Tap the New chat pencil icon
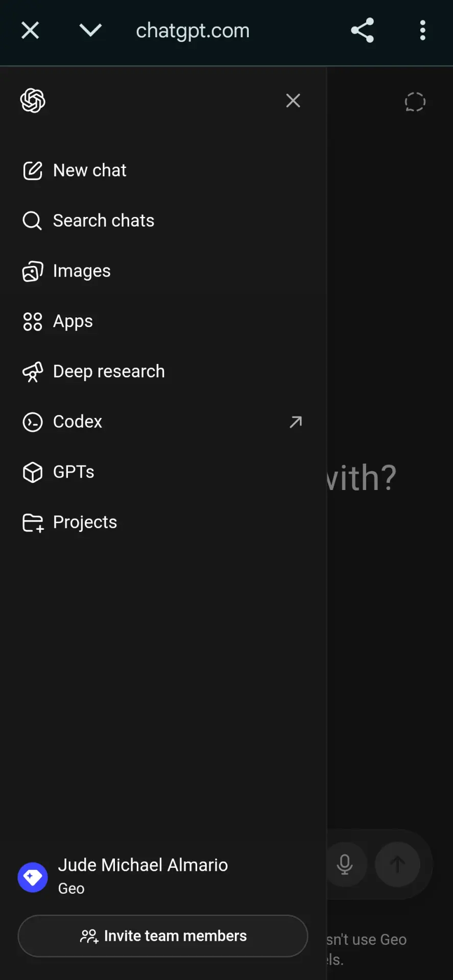453x980 pixels. coord(33,170)
